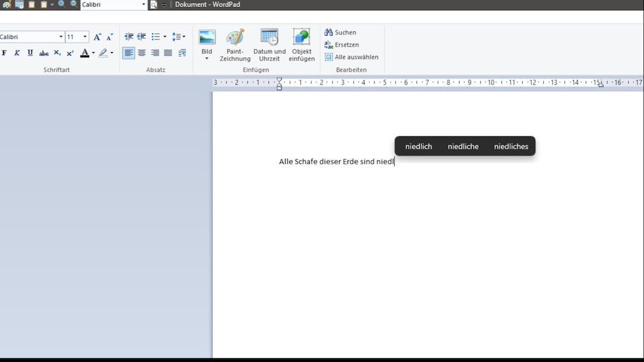
Task: Click Alle auswählen
Action: [351, 57]
